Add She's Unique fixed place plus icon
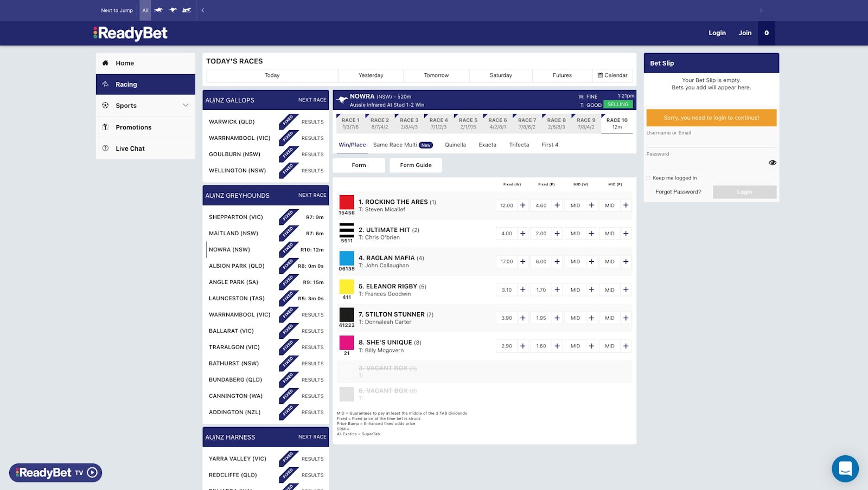Image resolution: width=868 pixels, height=490 pixels. (x=557, y=346)
